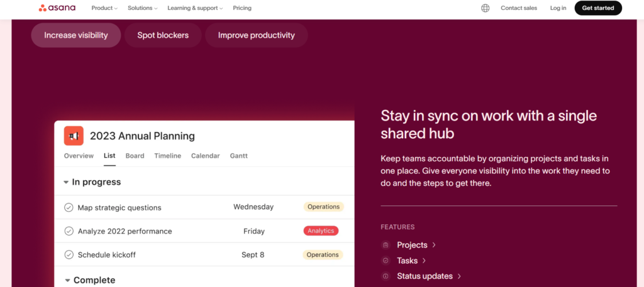Click the red Analytics tag
The image size is (644, 287).
(x=321, y=230)
